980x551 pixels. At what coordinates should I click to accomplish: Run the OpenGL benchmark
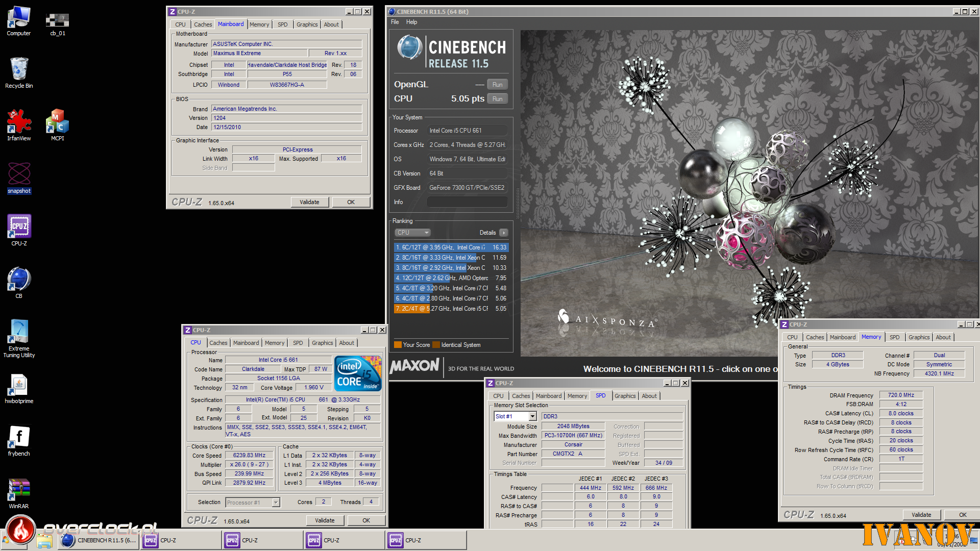[x=497, y=85]
